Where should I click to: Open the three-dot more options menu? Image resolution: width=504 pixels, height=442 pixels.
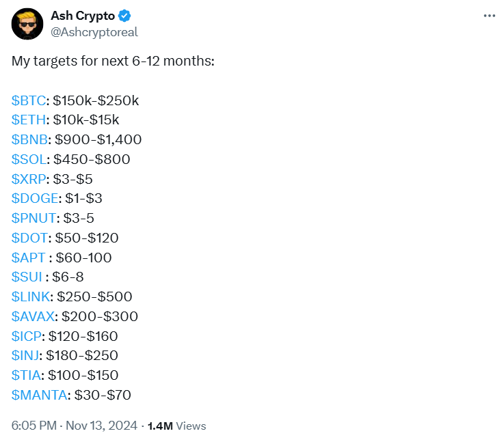pos(488,16)
